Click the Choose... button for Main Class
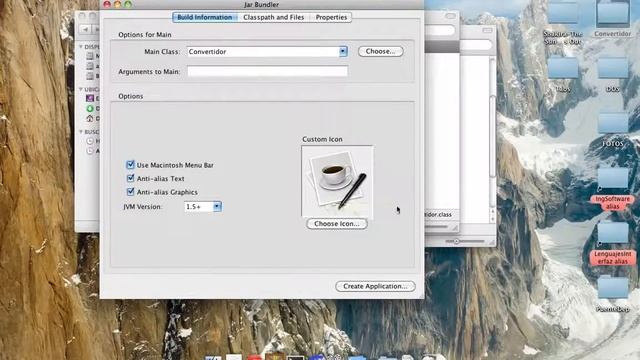The height and width of the screenshot is (360, 640). (380, 51)
